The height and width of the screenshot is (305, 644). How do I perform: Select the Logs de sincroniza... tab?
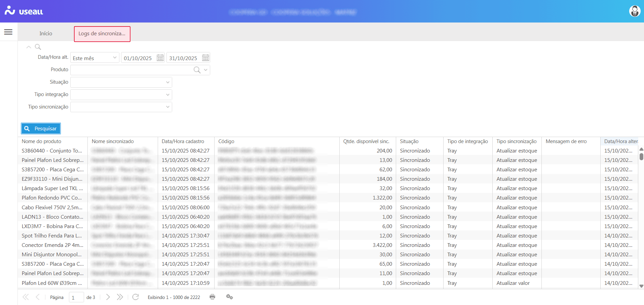tap(102, 34)
